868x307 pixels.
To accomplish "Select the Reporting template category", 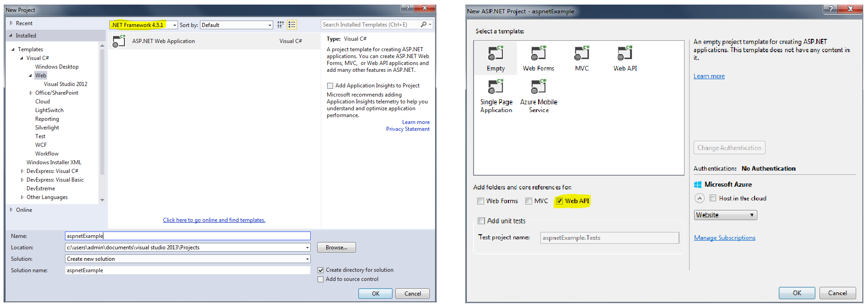I will click(47, 119).
